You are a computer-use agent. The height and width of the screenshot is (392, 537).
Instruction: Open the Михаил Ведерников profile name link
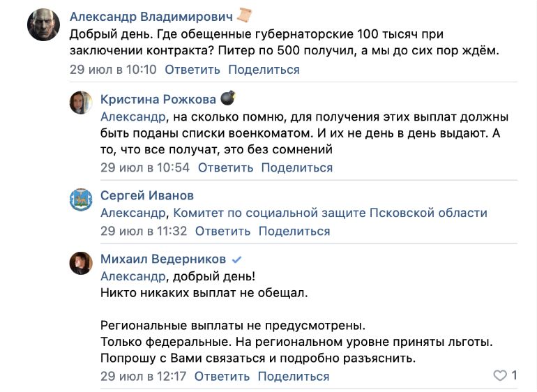163,259
